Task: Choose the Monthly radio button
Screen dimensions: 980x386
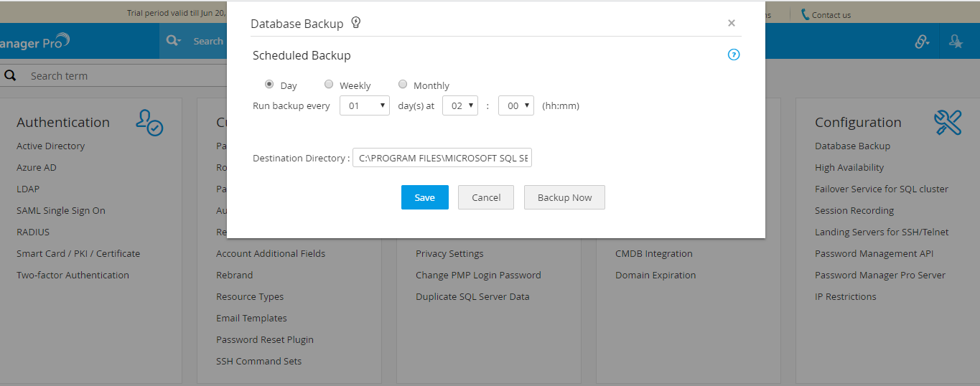Action: tap(403, 84)
